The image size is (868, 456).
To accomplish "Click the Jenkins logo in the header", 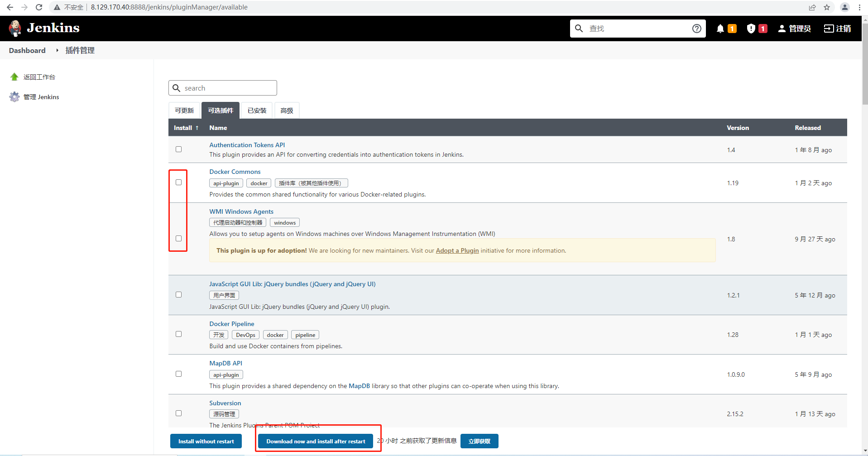I will click(15, 28).
